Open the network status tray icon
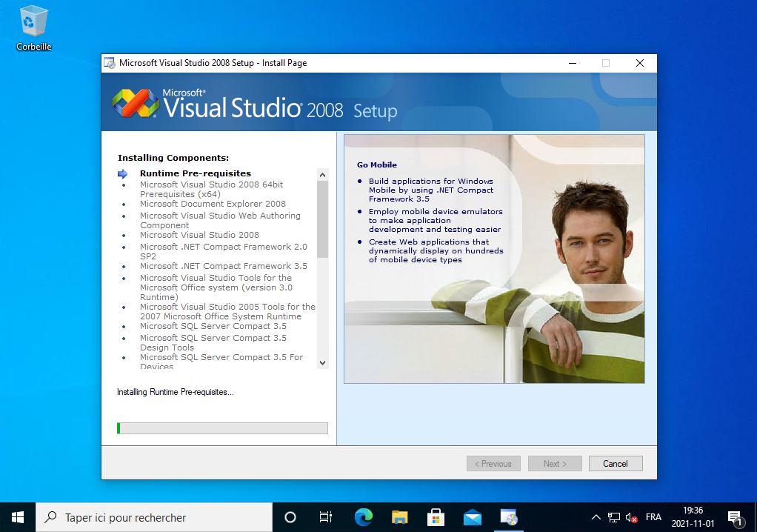This screenshot has width=757, height=532. click(614, 517)
